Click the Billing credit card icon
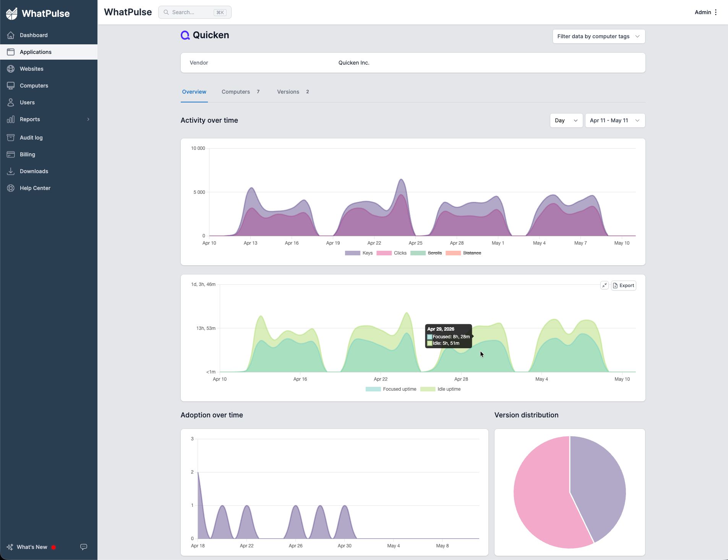This screenshot has height=560, width=728. [x=11, y=154]
